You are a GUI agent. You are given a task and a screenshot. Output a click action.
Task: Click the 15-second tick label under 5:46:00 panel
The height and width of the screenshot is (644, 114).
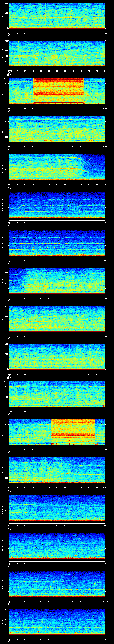(x=33, y=109)
